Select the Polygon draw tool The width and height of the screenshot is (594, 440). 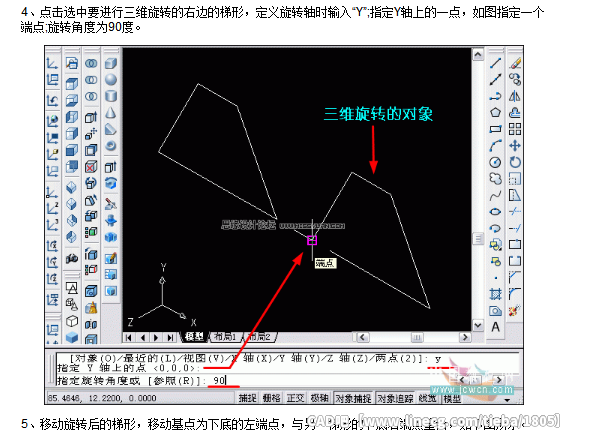tap(495, 113)
